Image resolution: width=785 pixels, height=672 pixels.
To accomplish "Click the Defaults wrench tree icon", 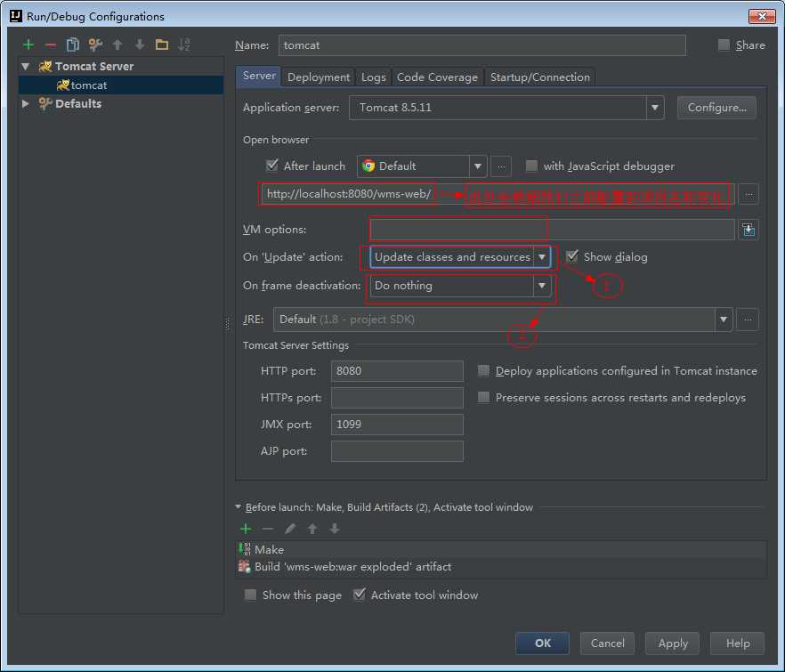I will click(45, 103).
